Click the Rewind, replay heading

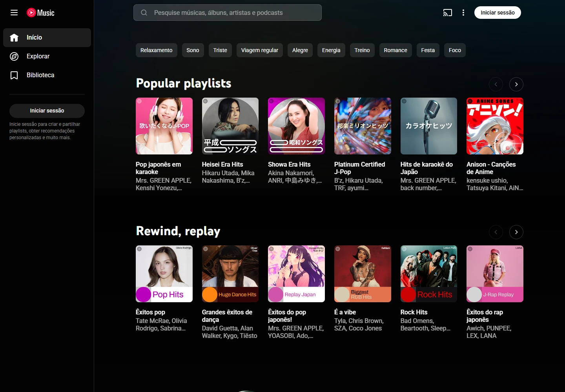click(x=178, y=231)
